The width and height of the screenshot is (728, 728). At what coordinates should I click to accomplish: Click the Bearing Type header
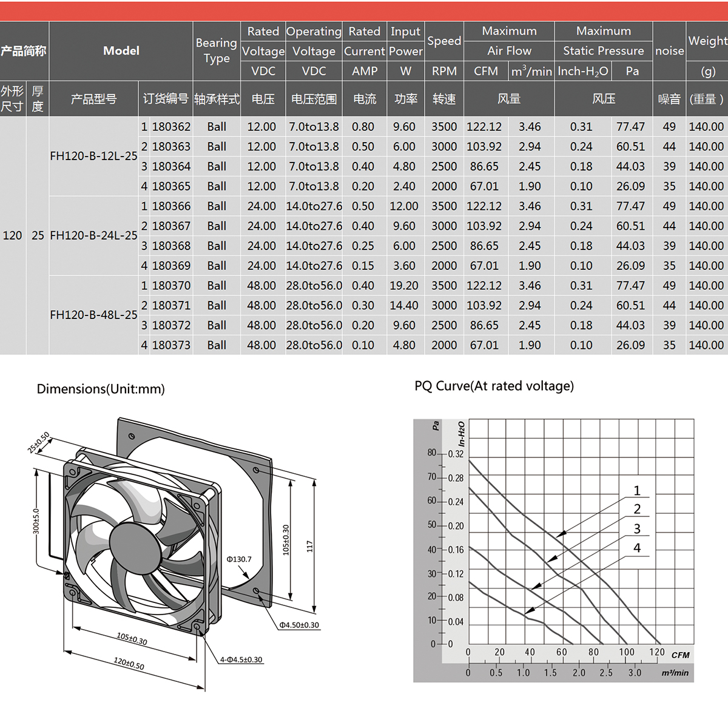217,51
